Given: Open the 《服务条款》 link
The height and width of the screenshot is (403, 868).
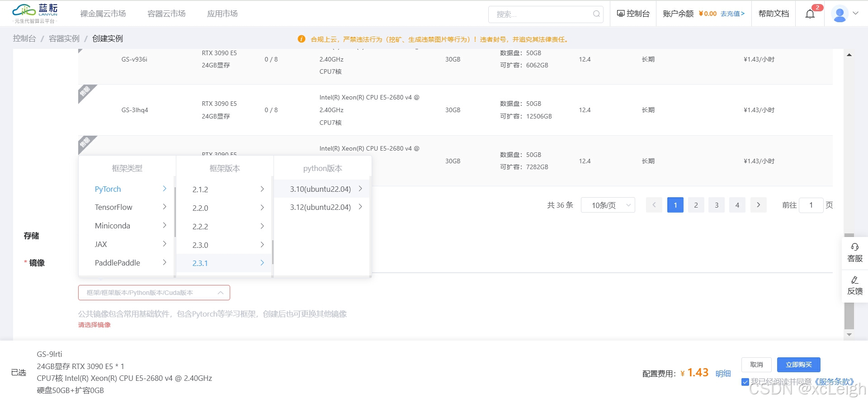Looking at the screenshot, I should [835, 382].
